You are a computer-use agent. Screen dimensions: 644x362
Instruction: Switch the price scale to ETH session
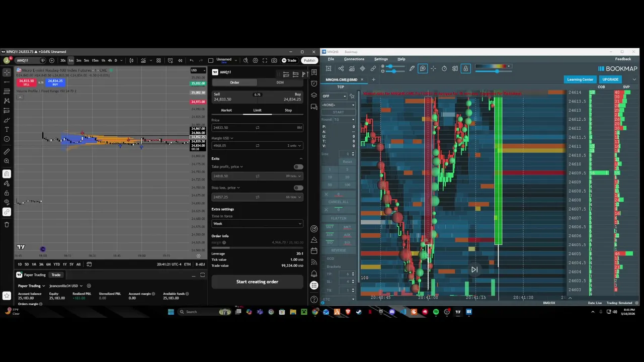pos(187,264)
